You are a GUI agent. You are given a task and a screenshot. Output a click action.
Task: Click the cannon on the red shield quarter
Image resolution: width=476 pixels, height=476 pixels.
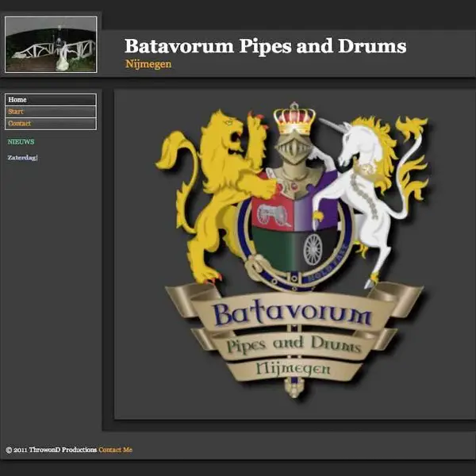(x=273, y=214)
